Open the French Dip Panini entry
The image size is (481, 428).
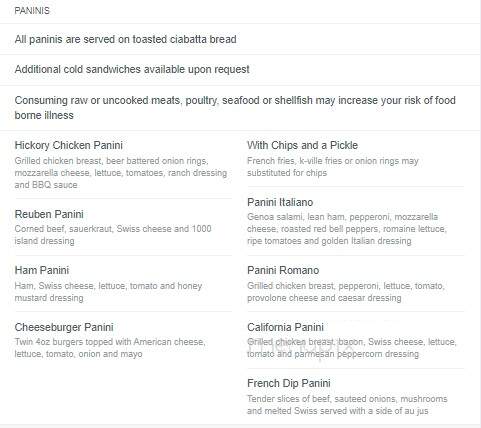(x=289, y=383)
